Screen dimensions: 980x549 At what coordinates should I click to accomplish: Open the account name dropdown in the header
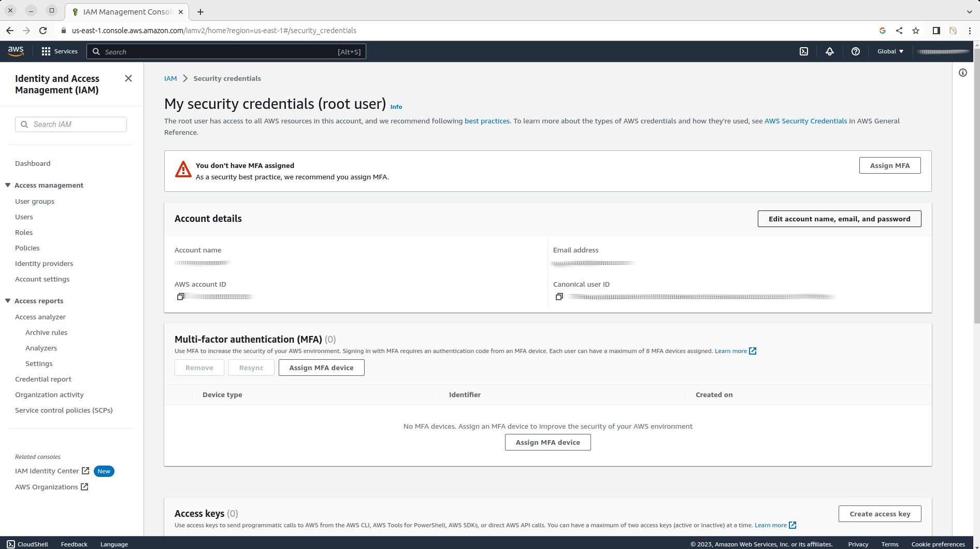(x=943, y=51)
